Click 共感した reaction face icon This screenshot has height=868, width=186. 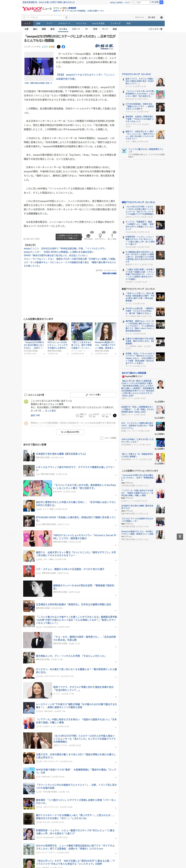[77, 415]
